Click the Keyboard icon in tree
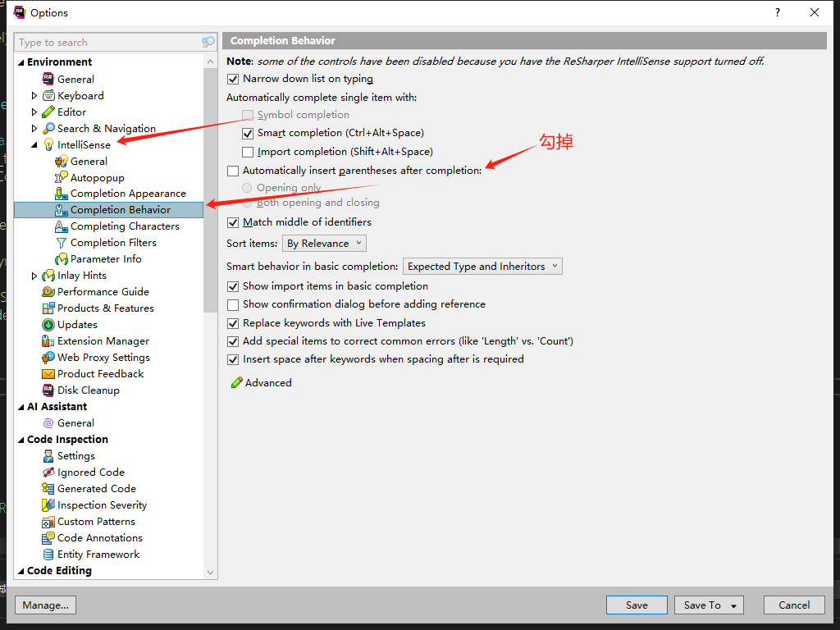The width and height of the screenshot is (840, 630). (48, 96)
